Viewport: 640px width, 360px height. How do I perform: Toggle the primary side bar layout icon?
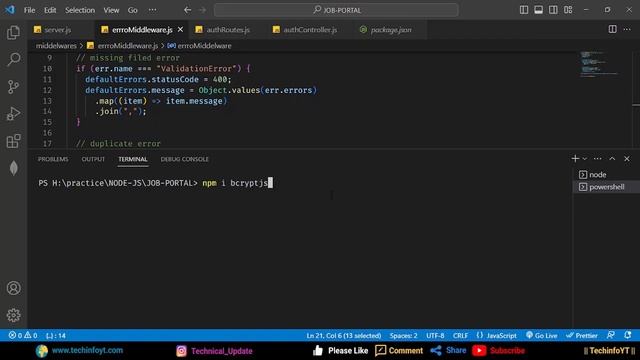524,10
